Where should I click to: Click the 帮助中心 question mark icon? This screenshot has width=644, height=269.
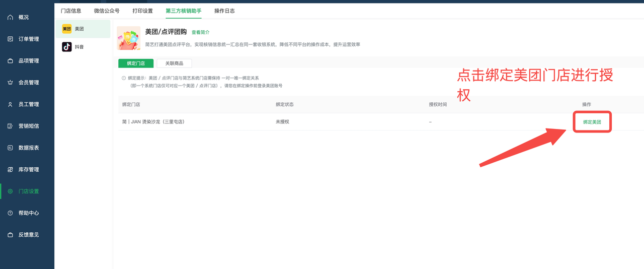coord(10,213)
